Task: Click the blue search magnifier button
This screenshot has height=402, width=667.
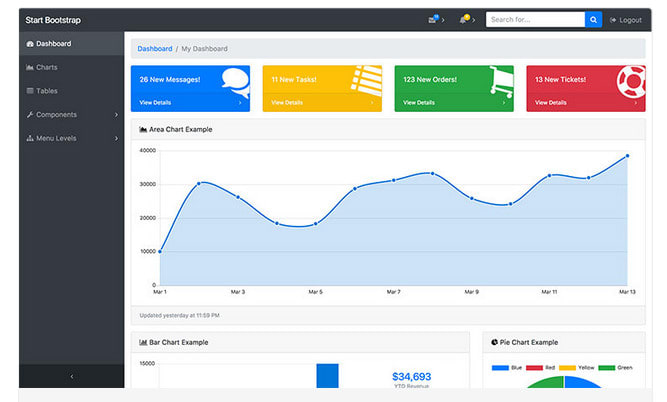Action: coord(593,20)
